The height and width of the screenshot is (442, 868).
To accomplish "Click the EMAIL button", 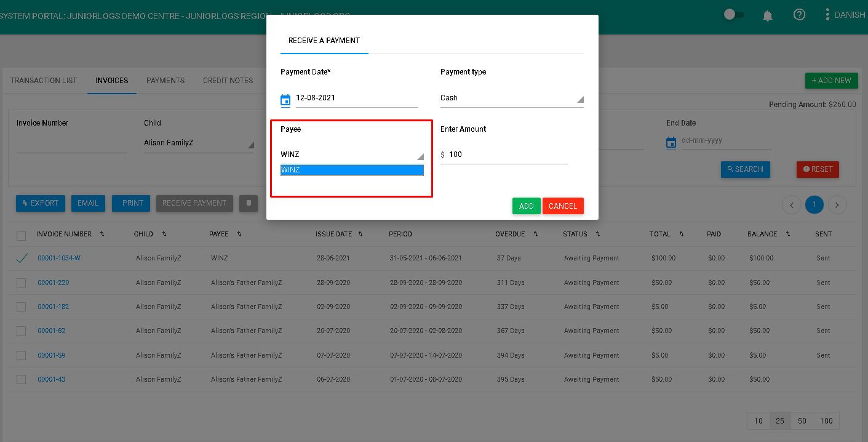I will point(88,203).
